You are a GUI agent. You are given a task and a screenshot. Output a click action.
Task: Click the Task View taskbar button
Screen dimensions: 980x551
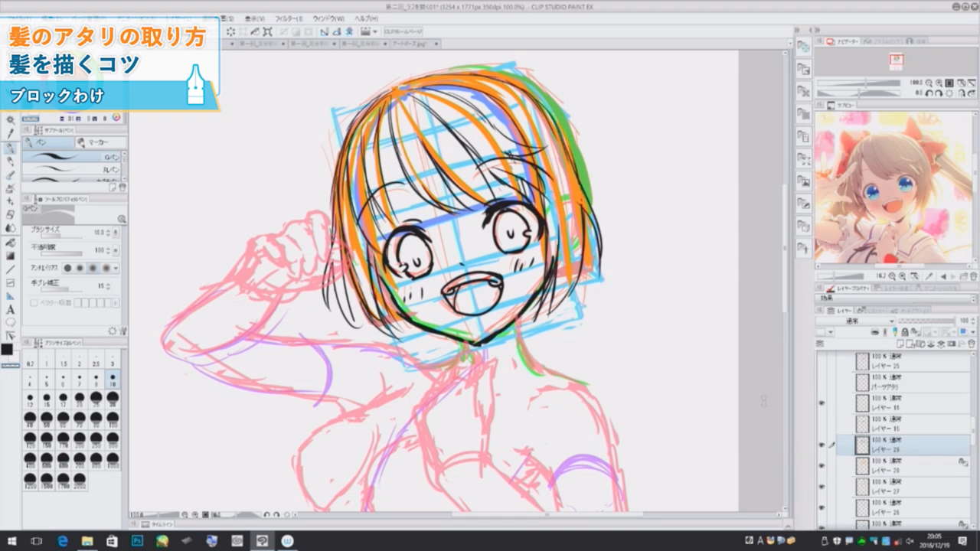pos(37,541)
